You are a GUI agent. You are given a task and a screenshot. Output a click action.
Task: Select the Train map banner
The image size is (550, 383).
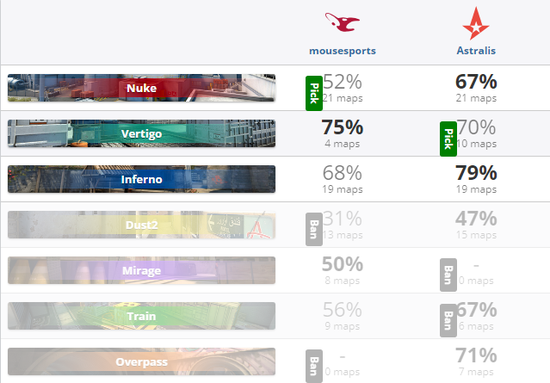pyautogui.click(x=141, y=316)
